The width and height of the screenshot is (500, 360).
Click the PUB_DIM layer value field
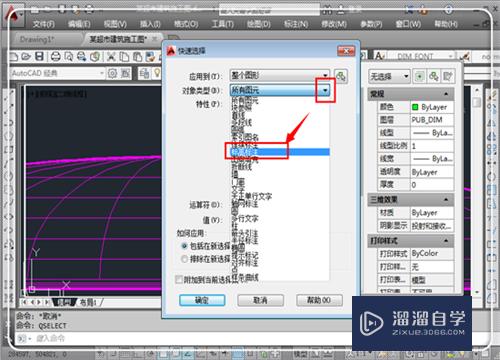[x=432, y=120]
